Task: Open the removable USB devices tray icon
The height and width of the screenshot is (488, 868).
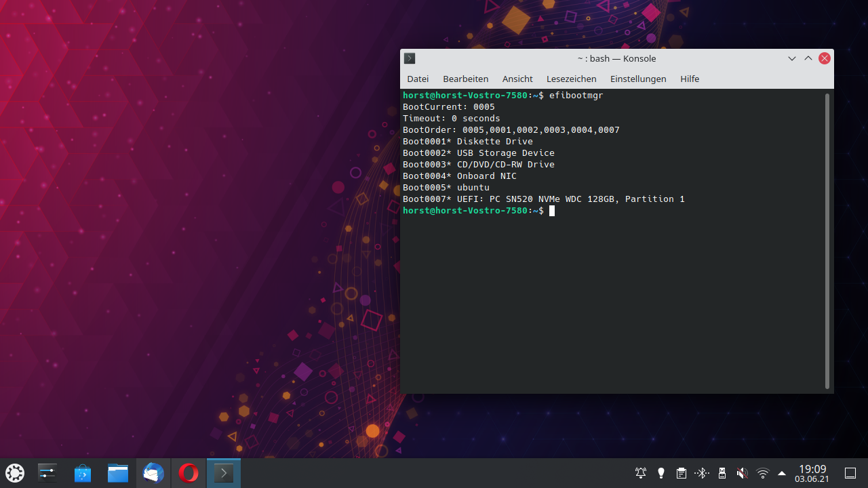Action: click(x=722, y=473)
